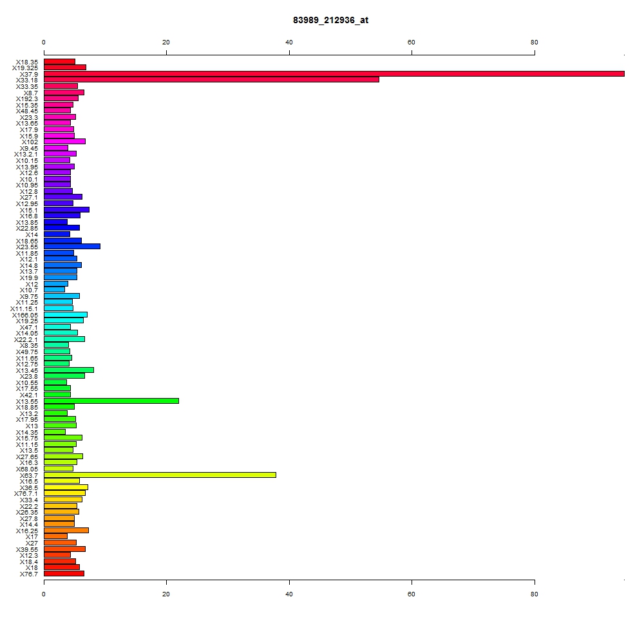Click tick label 80 on the upper axis

click(534, 43)
